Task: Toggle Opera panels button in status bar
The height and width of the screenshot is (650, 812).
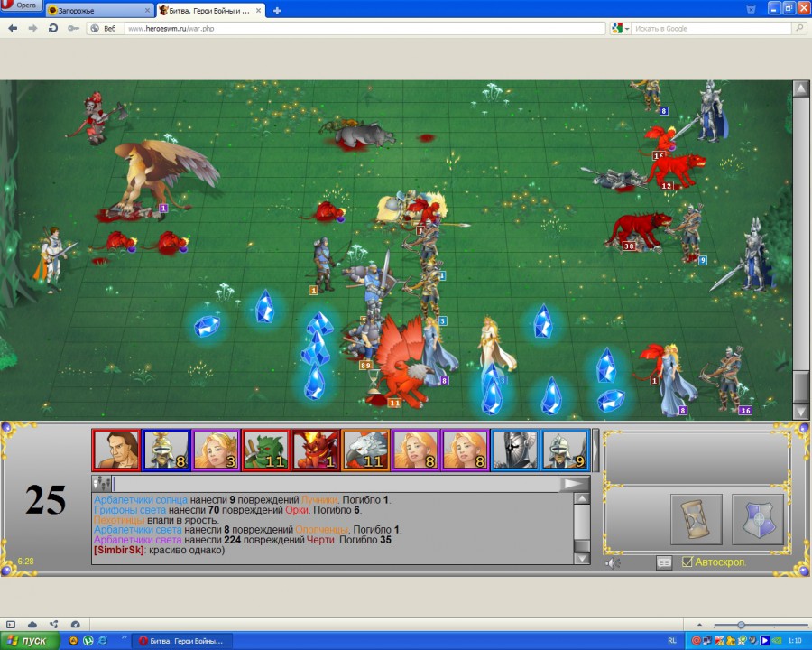Action: (x=10, y=625)
